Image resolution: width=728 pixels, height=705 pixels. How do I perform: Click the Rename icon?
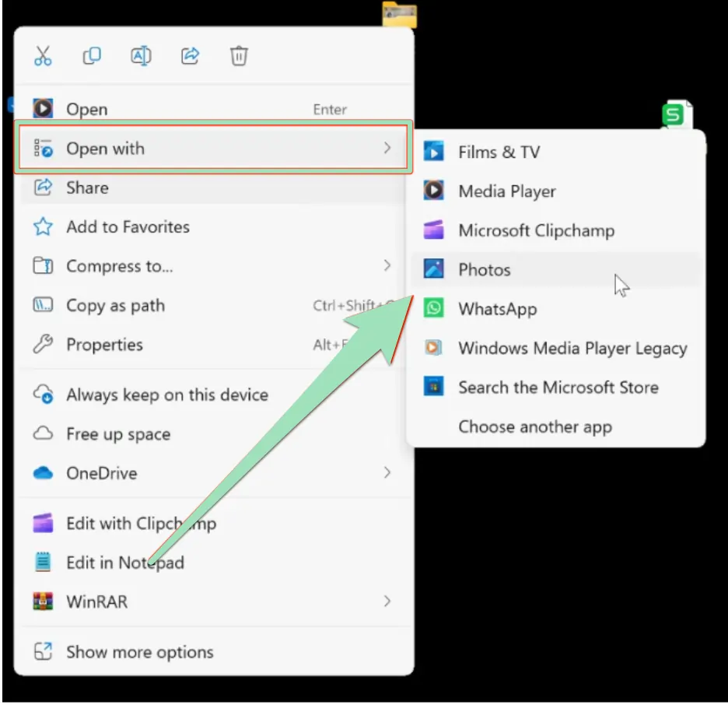pyautogui.click(x=141, y=56)
